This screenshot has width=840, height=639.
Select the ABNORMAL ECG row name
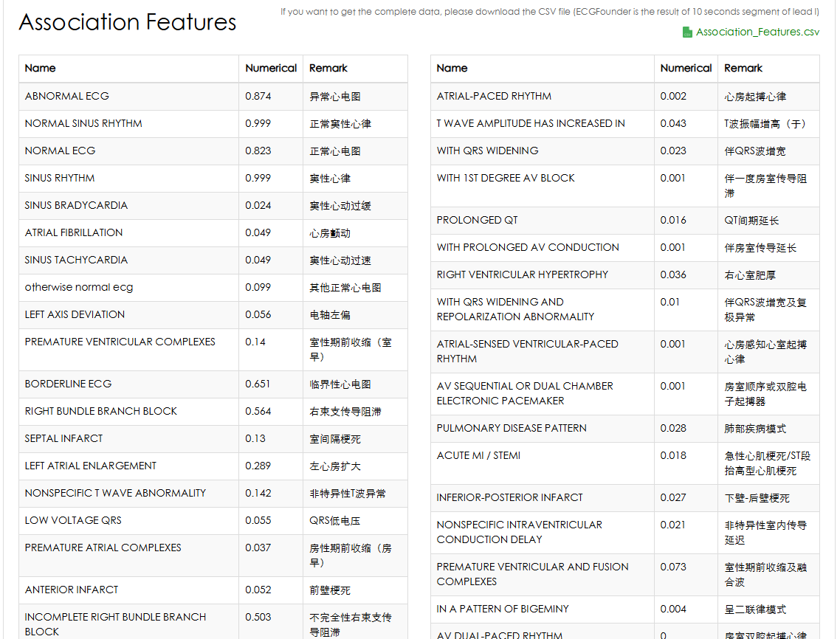pyautogui.click(x=67, y=96)
